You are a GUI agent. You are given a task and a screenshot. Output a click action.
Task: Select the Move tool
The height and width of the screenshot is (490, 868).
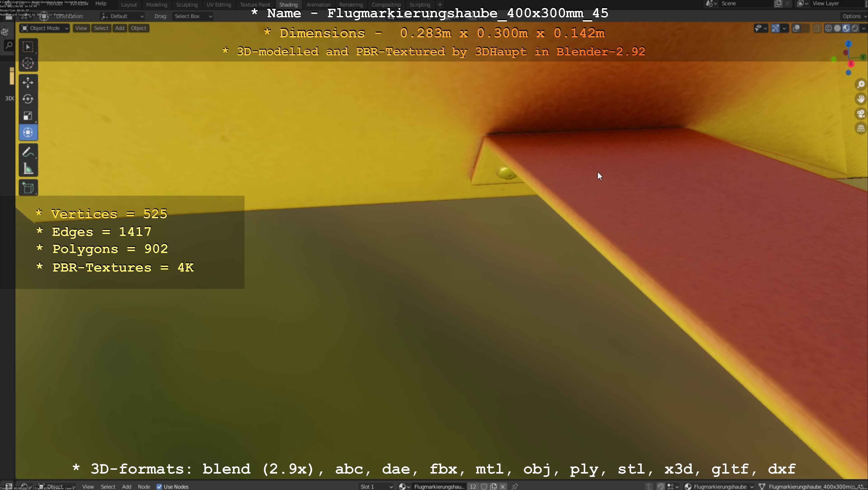[28, 83]
